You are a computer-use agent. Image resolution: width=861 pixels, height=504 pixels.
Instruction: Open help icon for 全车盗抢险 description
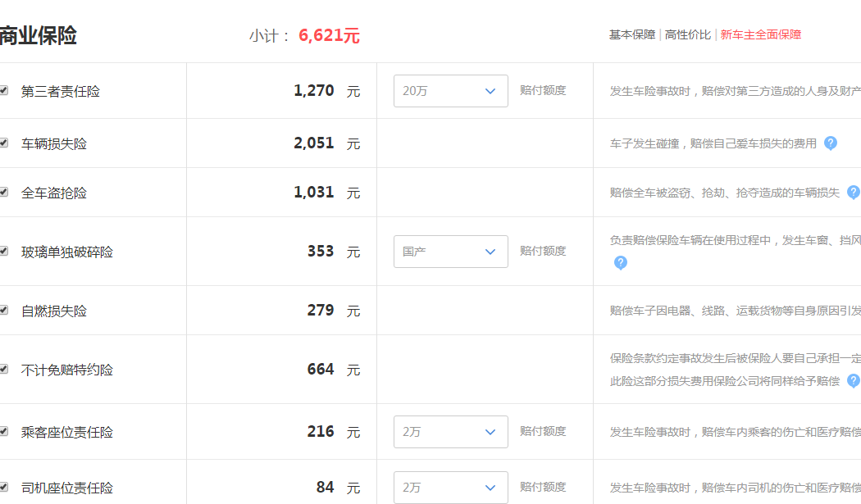(854, 192)
